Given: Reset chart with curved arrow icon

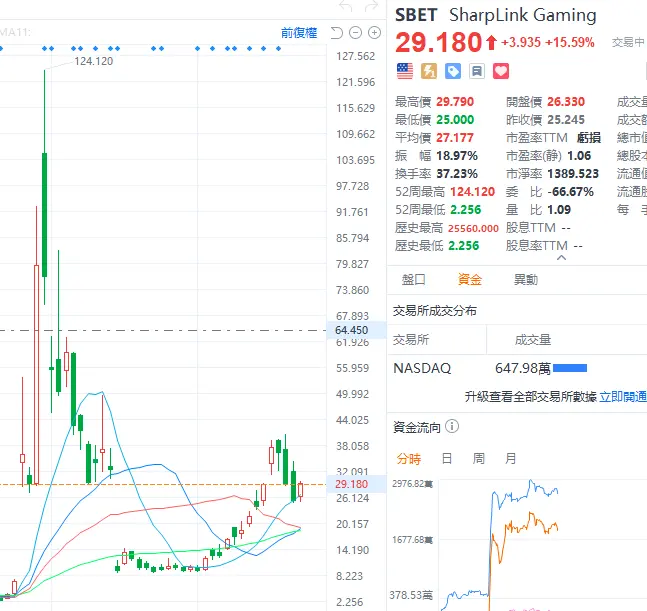Looking at the screenshot, I should coord(337,33).
